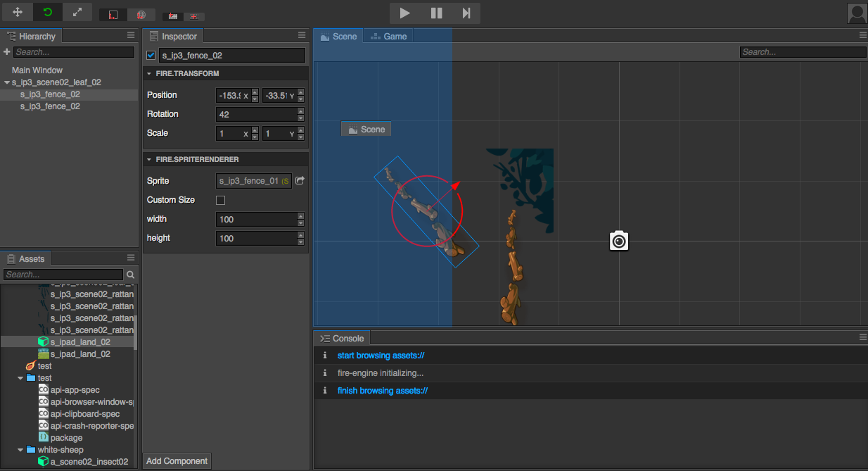The image size is (868, 471).
Task: Click the Add Component button
Action: [177, 461]
